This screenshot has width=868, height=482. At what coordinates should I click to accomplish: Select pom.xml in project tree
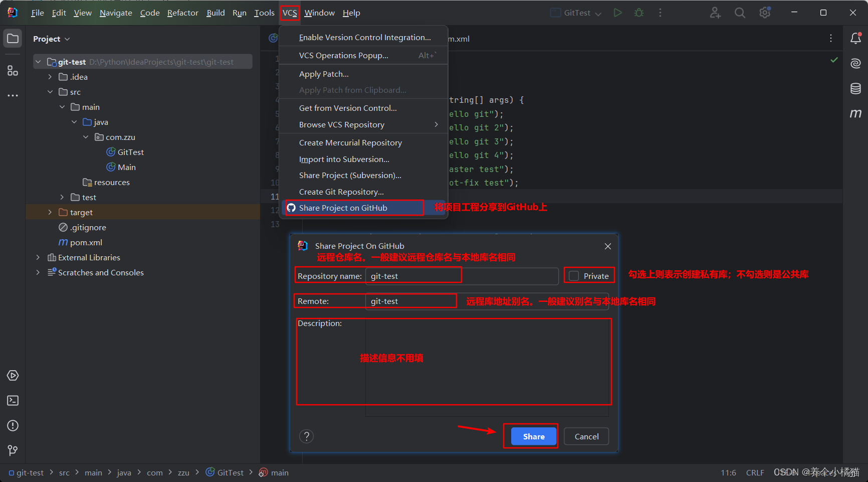(81, 242)
